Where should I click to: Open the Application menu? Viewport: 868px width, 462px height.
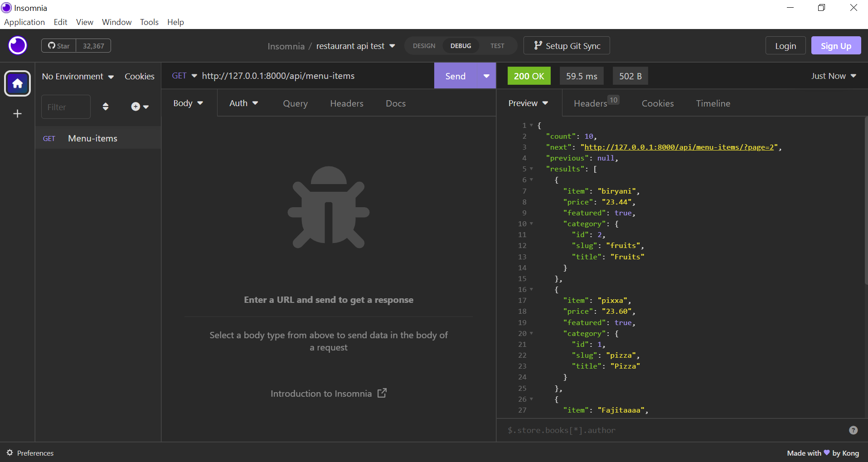(x=24, y=22)
